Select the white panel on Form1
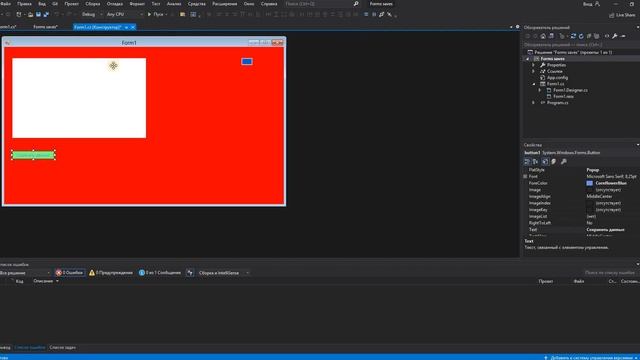 (79, 98)
